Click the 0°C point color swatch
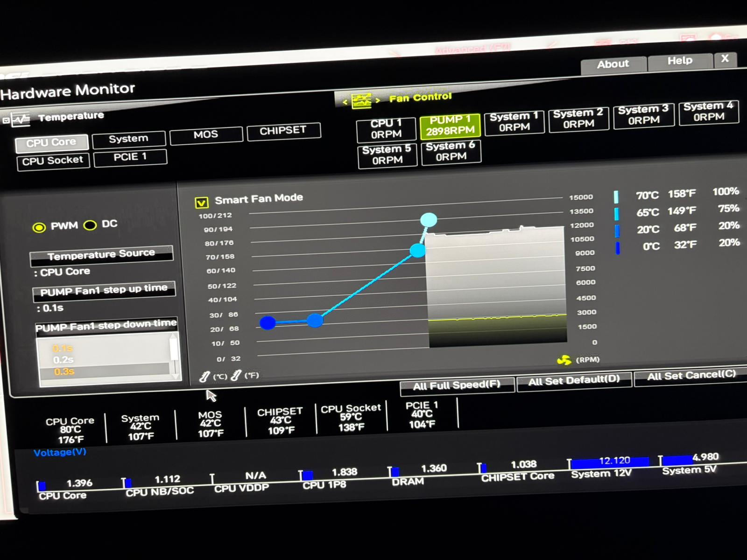The image size is (747, 560). point(618,248)
